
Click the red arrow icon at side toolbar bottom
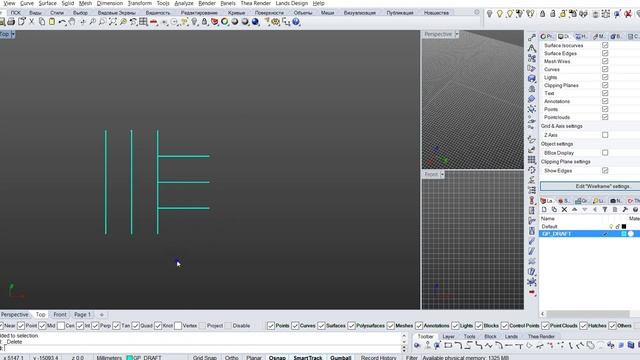[x=531, y=292]
